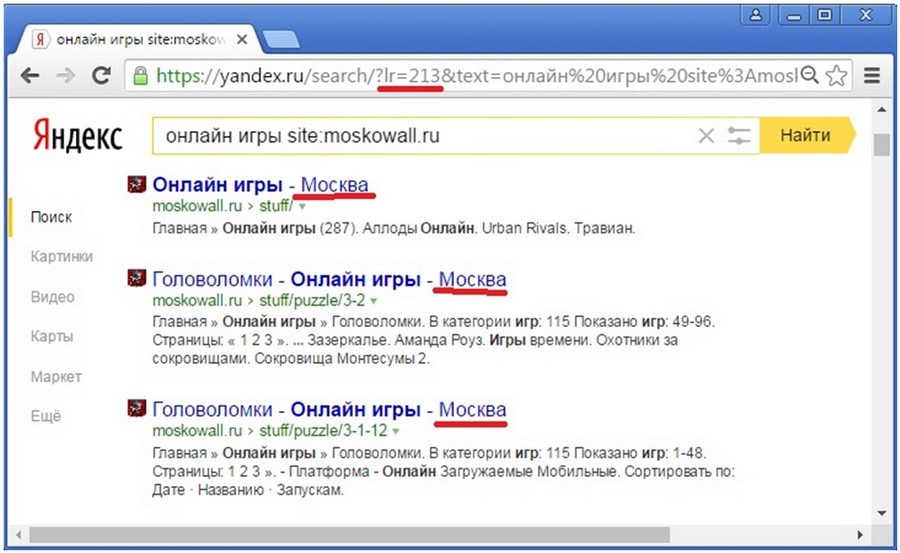Close the Yandex search tab
Image resolution: width=900 pixels, height=553 pixels.
pos(242,39)
